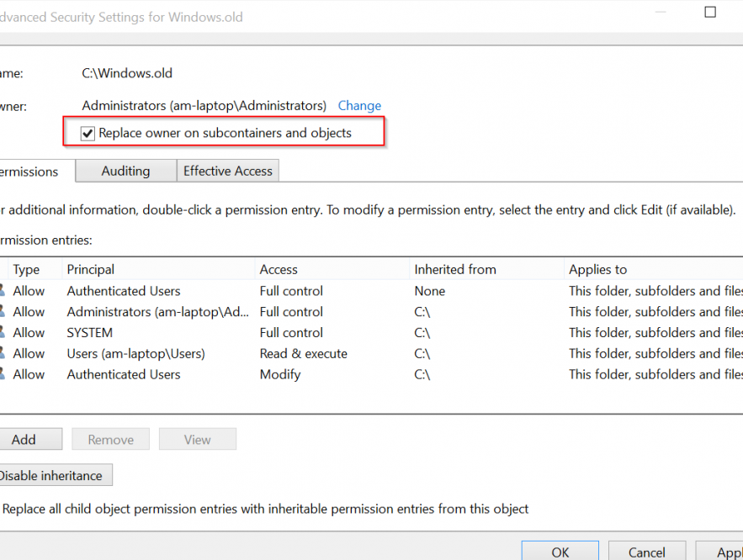
Task: Select the Users (am-laptop\Users) entry
Action: click(135, 354)
